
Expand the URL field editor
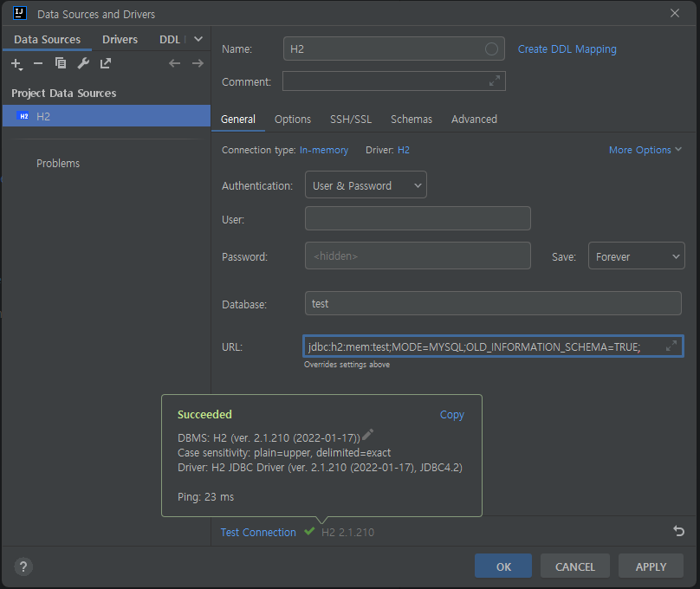671,346
